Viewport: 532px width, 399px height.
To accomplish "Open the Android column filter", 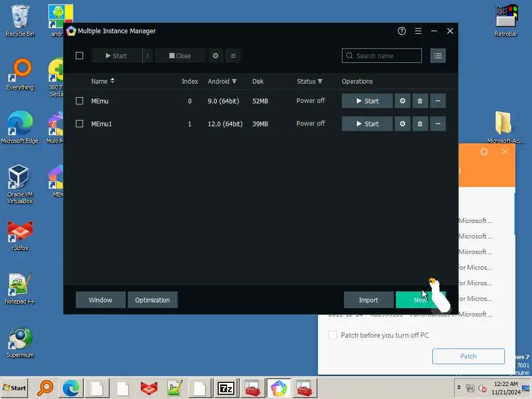I will click(x=234, y=81).
